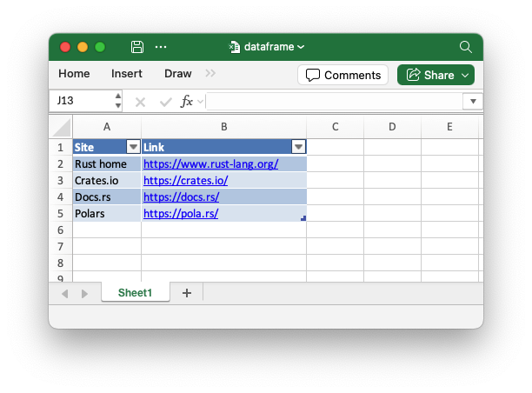Show more ribbon tabs via double chevron

(210, 74)
